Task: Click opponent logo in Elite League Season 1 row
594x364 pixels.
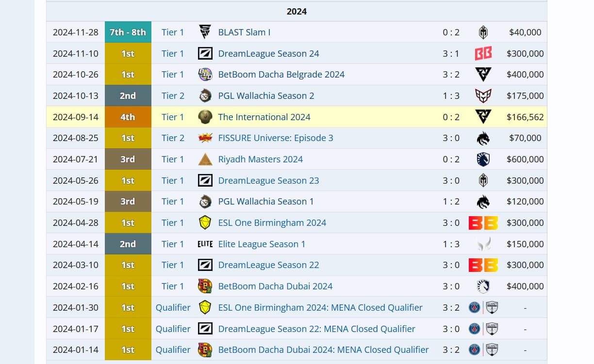Action: 483,244
